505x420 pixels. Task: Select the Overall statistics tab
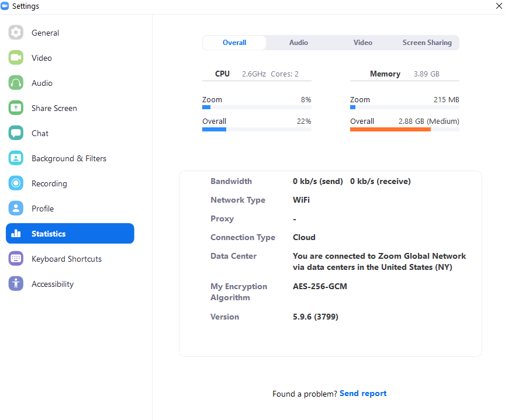pyautogui.click(x=234, y=43)
